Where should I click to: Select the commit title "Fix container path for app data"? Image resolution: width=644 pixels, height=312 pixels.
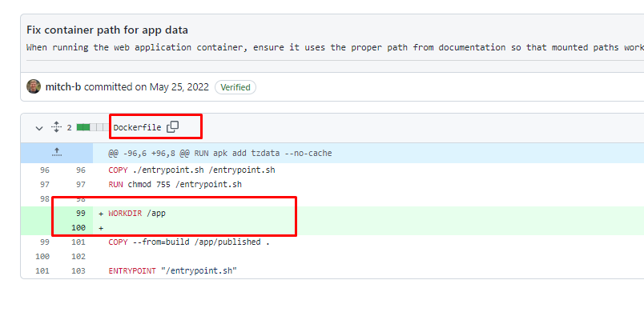click(x=107, y=30)
